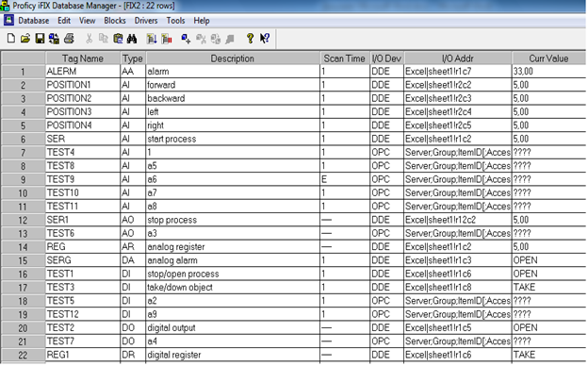Open the Edit menu
Screen dimensions: 588x366
tap(64, 21)
